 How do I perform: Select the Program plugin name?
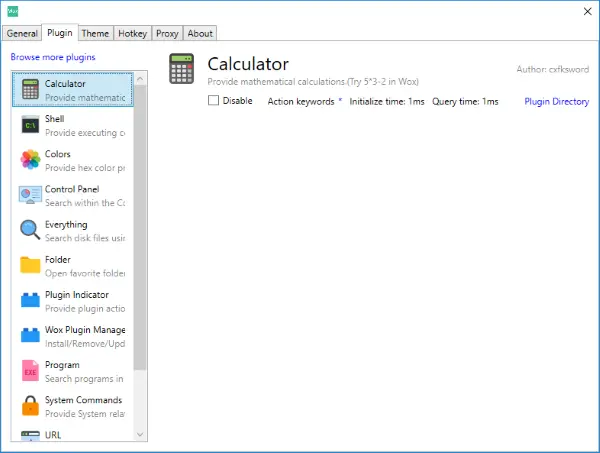pyautogui.click(x=62, y=365)
